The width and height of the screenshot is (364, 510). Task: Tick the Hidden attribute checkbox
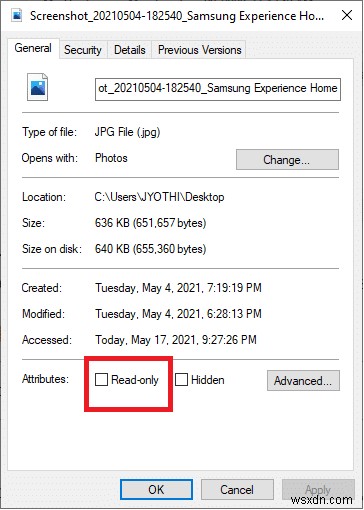tap(181, 380)
